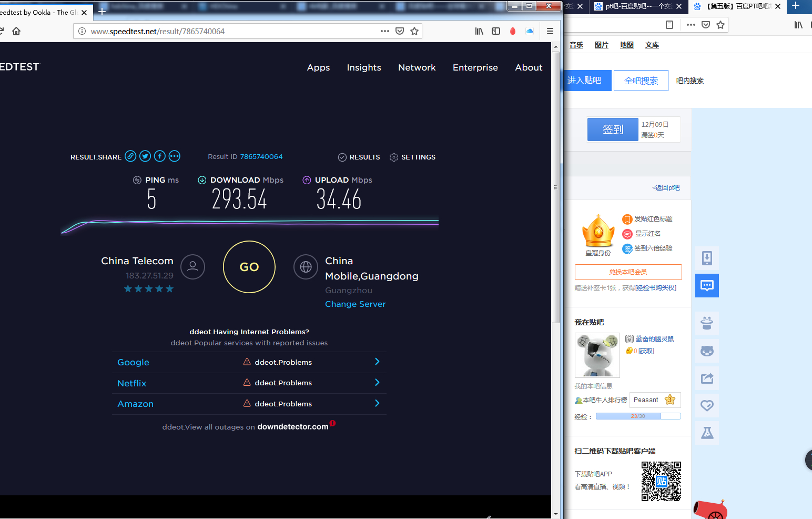Expand the Amazon problems row arrow
The image size is (812, 519).
(x=377, y=403)
